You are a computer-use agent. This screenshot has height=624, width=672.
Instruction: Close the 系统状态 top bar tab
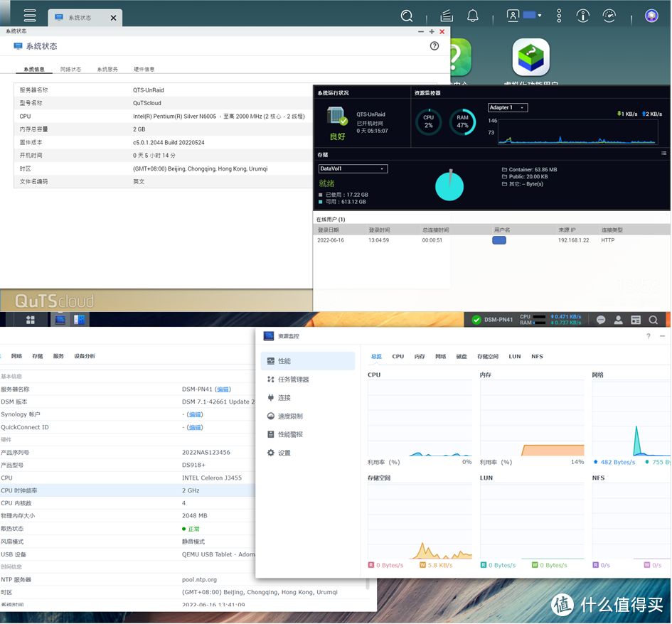coord(113,18)
